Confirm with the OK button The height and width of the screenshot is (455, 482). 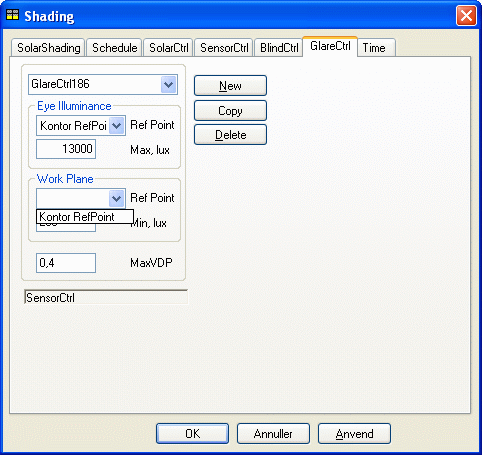[x=192, y=434]
